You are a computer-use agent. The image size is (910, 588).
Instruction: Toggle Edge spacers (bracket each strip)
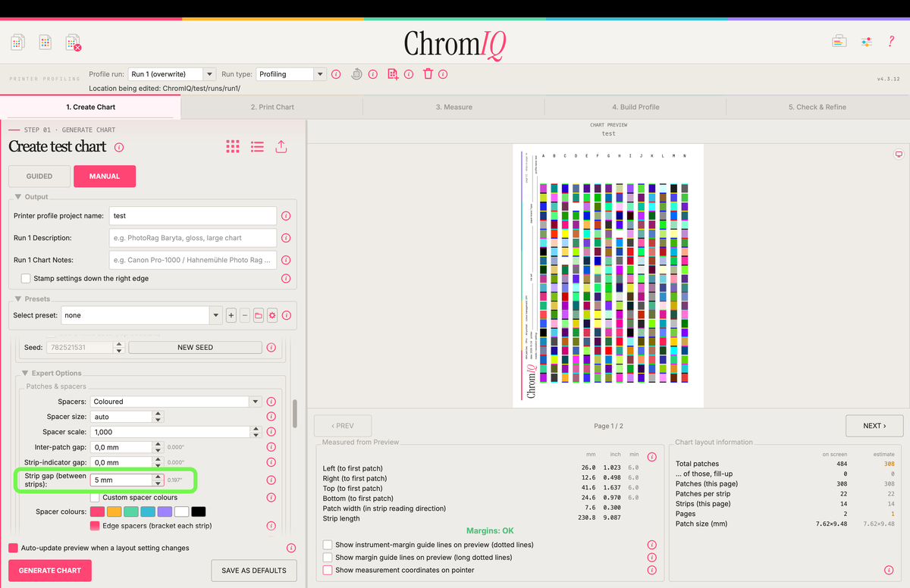pyautogui.click(x=95, y=526)
